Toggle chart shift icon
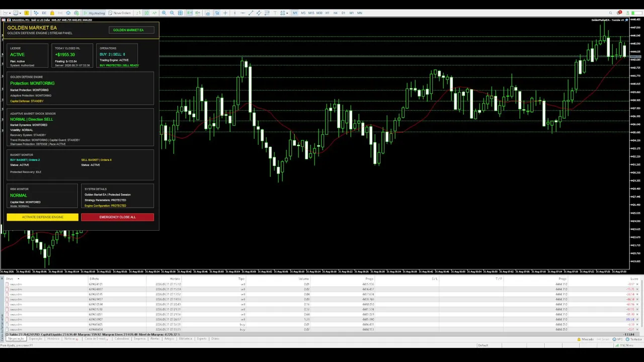The width and height of the screenshot is (644, 362). coord(197,13)
